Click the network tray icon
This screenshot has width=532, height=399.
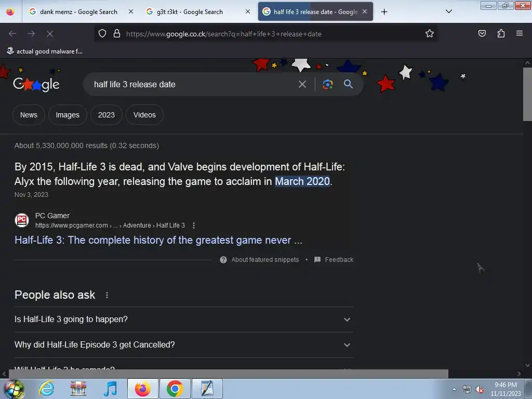click(467, 390)
